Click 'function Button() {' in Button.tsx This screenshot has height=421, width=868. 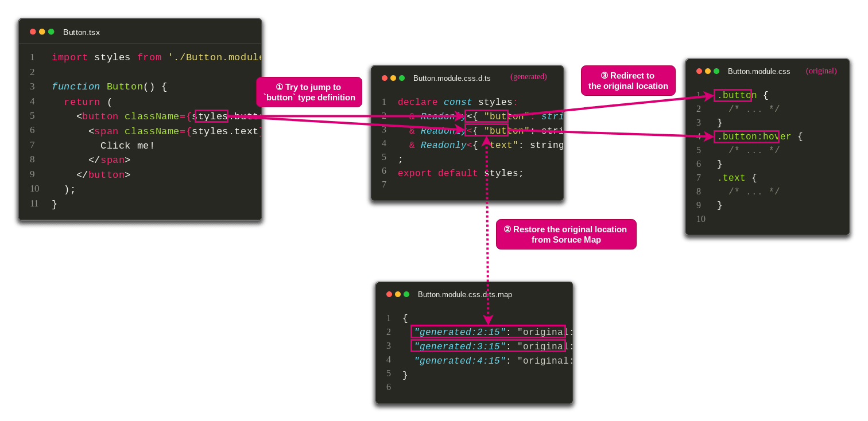click(x=109, y=87)
